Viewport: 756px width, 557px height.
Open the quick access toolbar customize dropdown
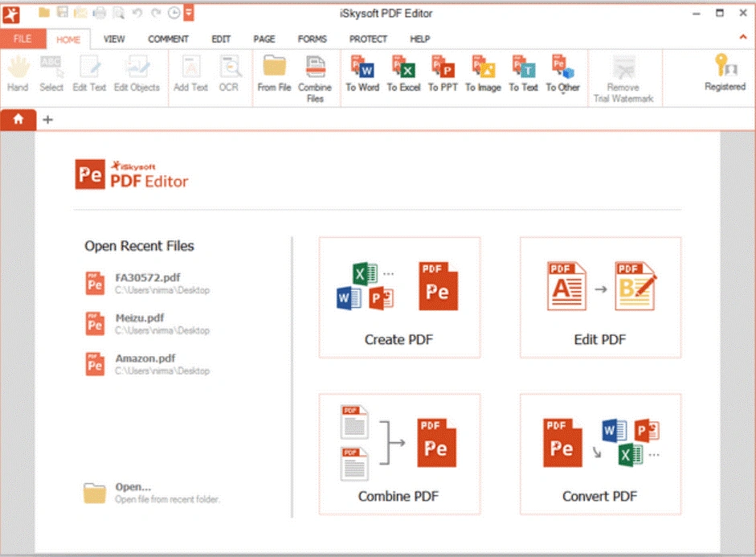point(189,13)
